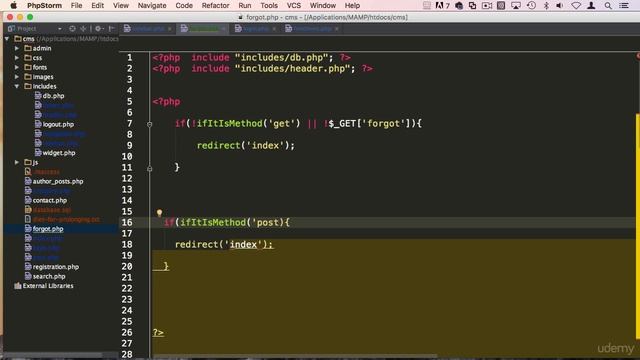The height and width of the screenshot is (360, 640).
Task: Collapse the includes folder
Action: click(x=17, y=86)
